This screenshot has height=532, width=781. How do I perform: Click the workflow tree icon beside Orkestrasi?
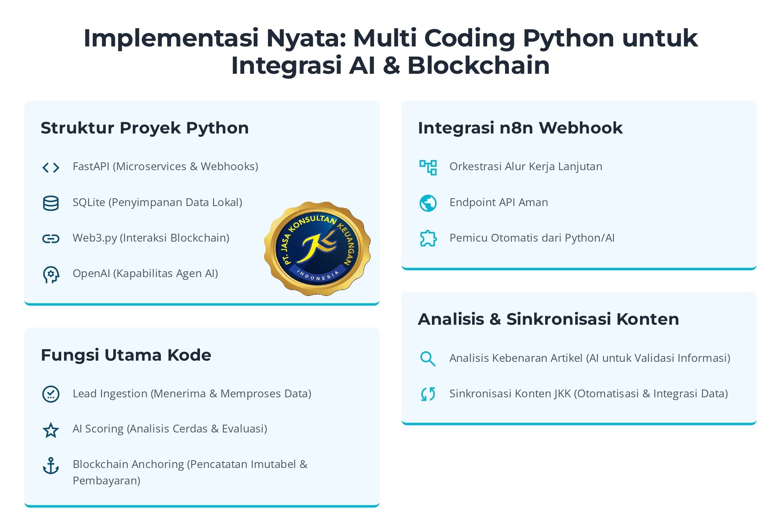tap(428, 167)
